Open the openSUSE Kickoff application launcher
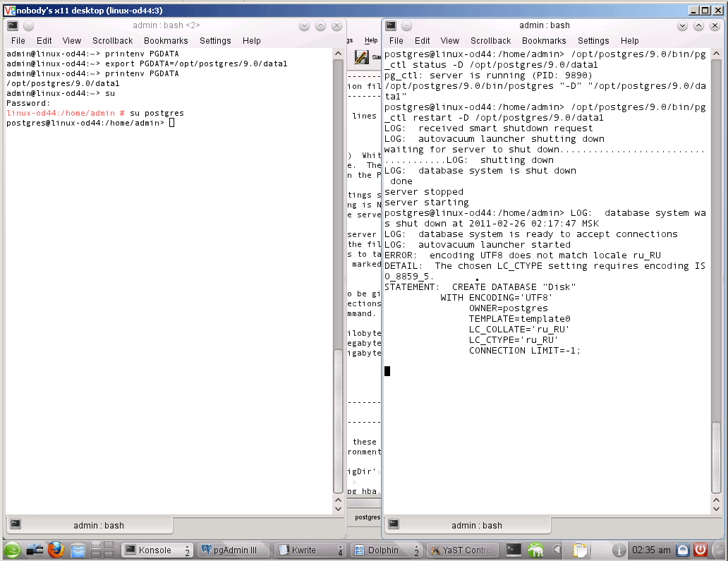This screenshot has height=561, width=728. click(x=12, y=550)
